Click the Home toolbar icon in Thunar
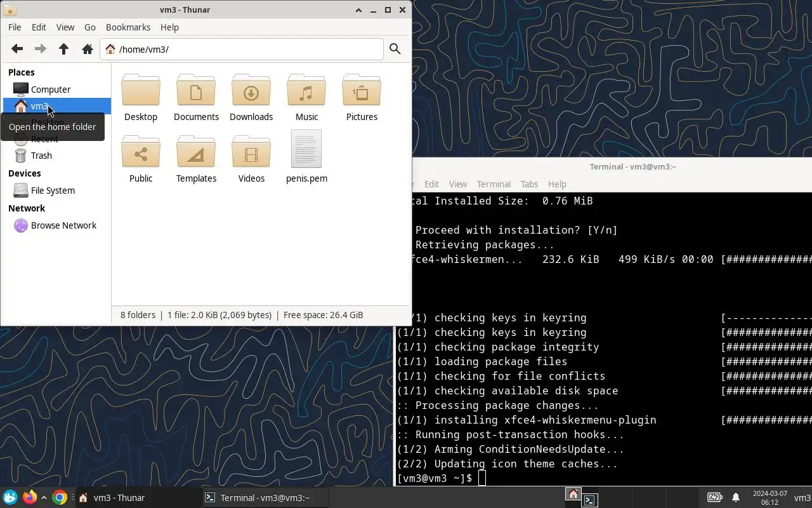 (x=88, y=49)
